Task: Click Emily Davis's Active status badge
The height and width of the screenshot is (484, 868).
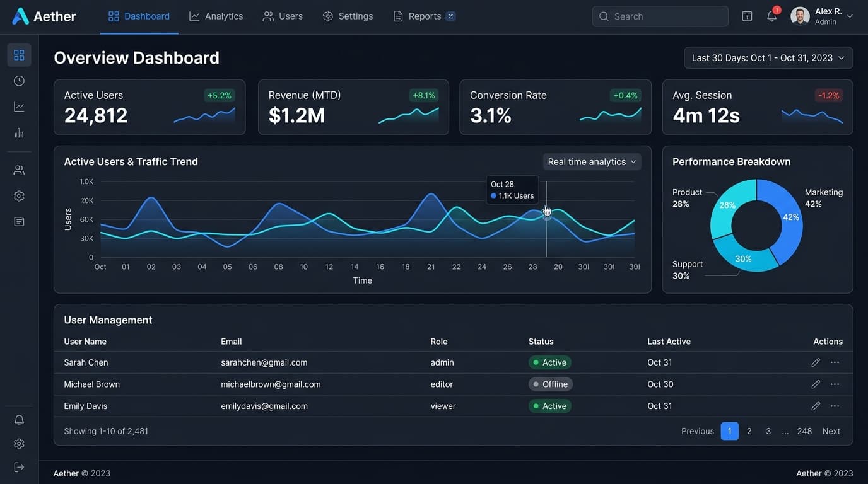Action: coord(550,406)
